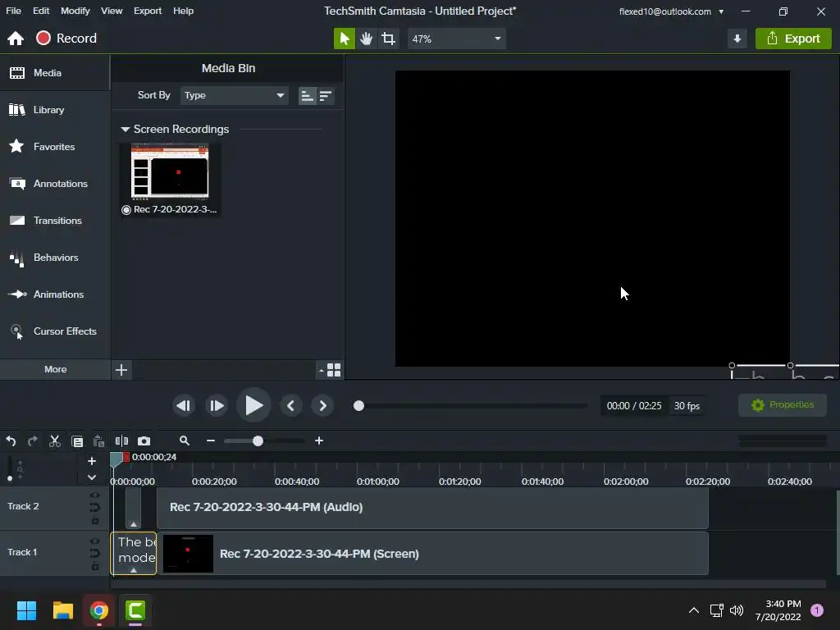This screenshot has height=630, width=840.
Task: Go to previous frame
Action: point(183,405)
